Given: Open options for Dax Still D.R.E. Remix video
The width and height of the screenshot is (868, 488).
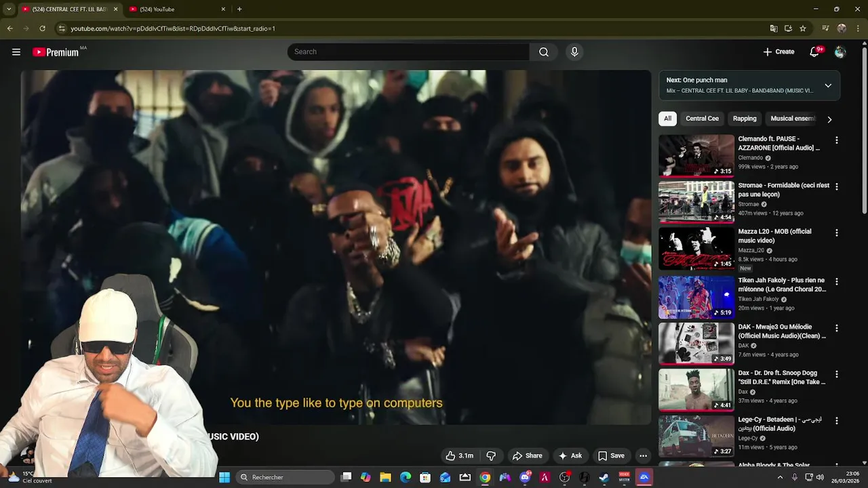Looking at the screenshot, I should tap(836, 374).
